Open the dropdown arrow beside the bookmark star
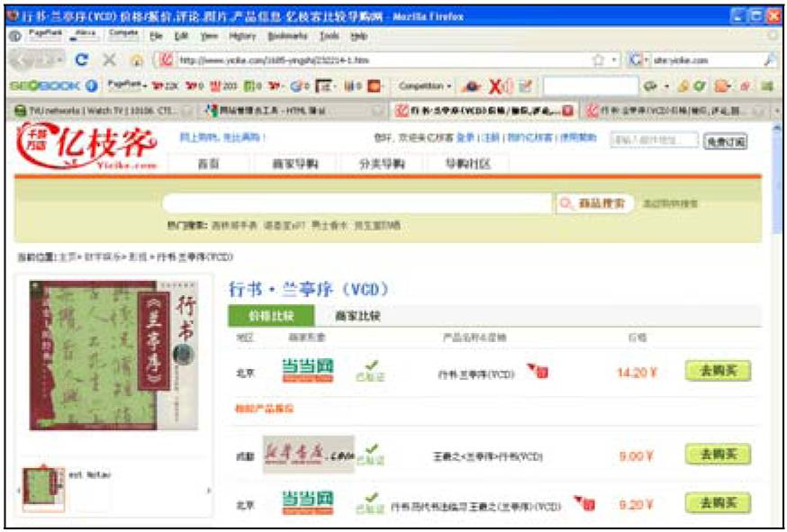The height and width of the screenshot is (532, 787). [614, 60]
